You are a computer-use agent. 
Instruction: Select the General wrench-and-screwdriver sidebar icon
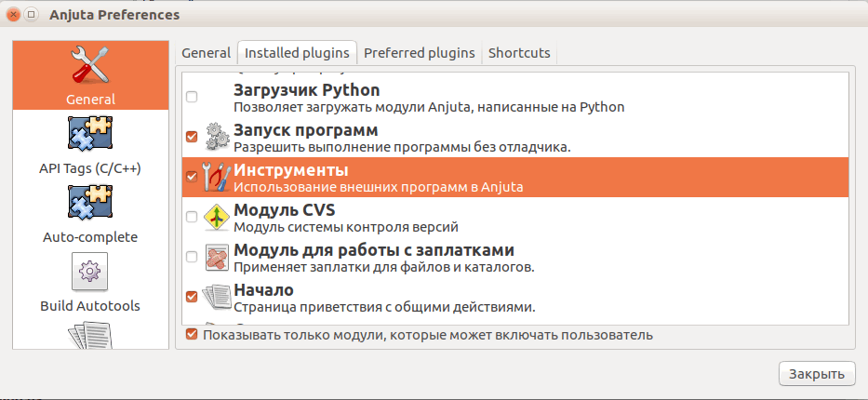coord(90,66)
